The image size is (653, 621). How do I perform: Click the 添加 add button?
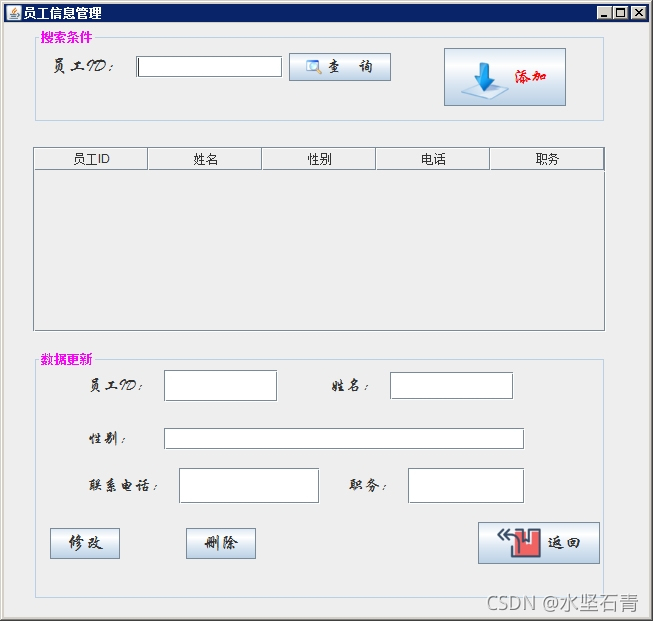coord(505,77)
